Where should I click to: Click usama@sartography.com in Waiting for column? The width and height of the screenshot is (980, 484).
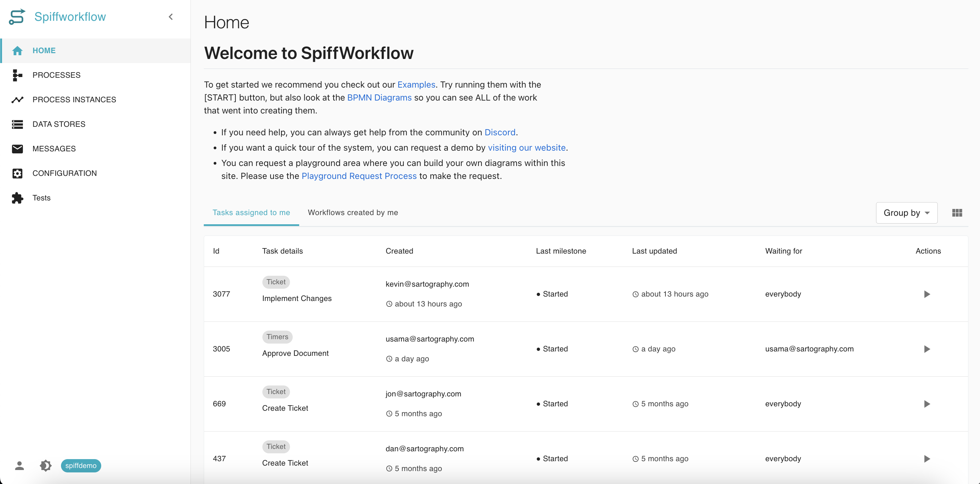tap(809, 349)
